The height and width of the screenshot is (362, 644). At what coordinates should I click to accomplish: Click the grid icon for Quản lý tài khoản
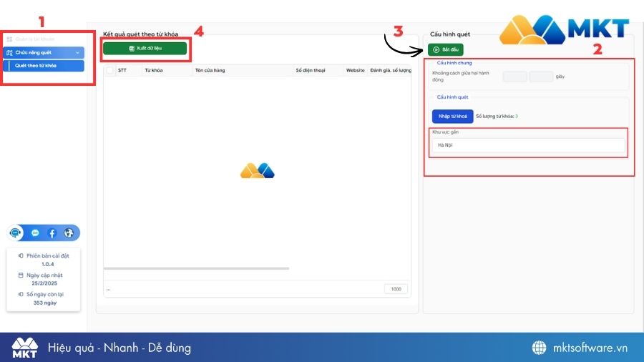(9, 39)
